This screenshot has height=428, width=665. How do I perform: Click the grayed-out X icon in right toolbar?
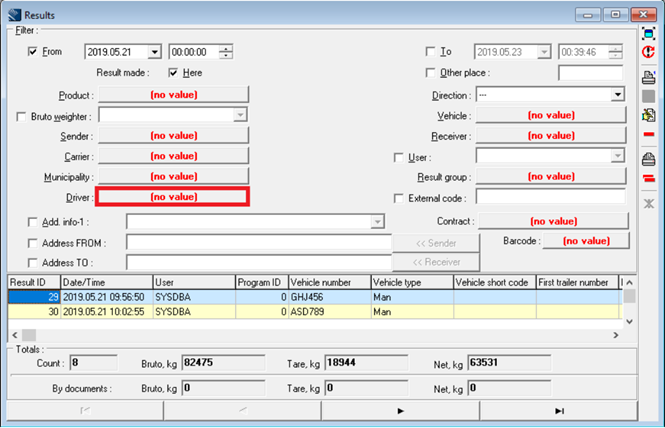(648, 204)
